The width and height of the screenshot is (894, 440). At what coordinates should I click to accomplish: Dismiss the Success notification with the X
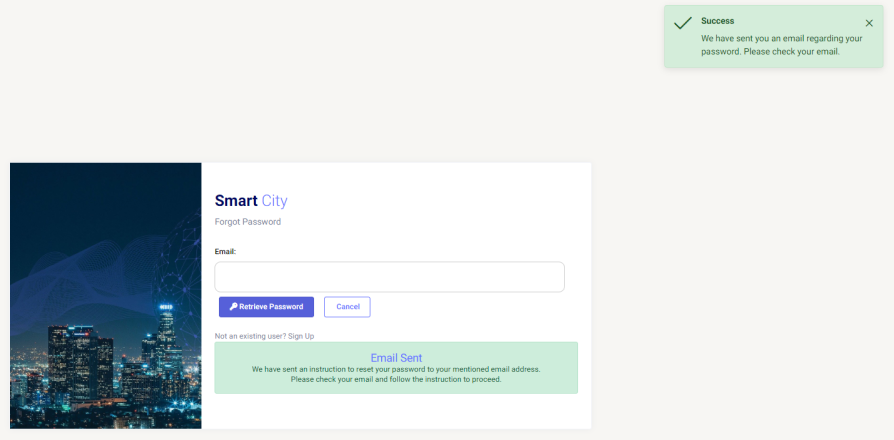[869, 23]
